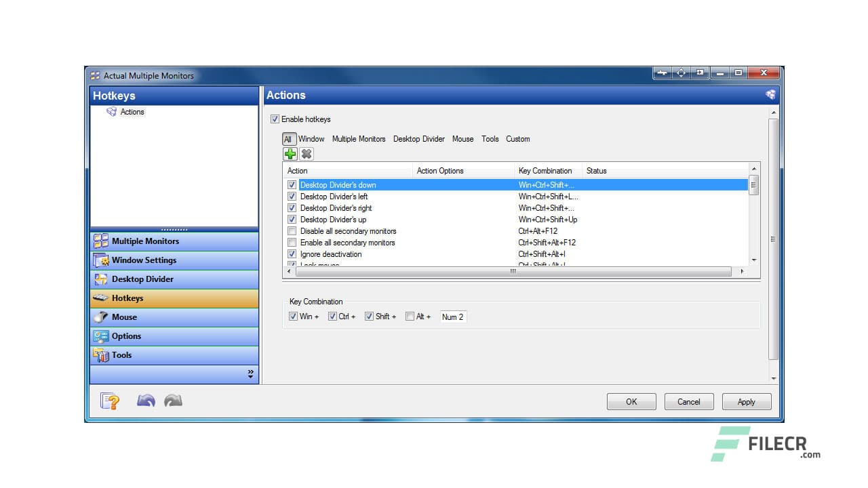868x488 pixels.
Task: Click the app icon in the title bar
Action: pyautogui.click(x=95, y=75)
